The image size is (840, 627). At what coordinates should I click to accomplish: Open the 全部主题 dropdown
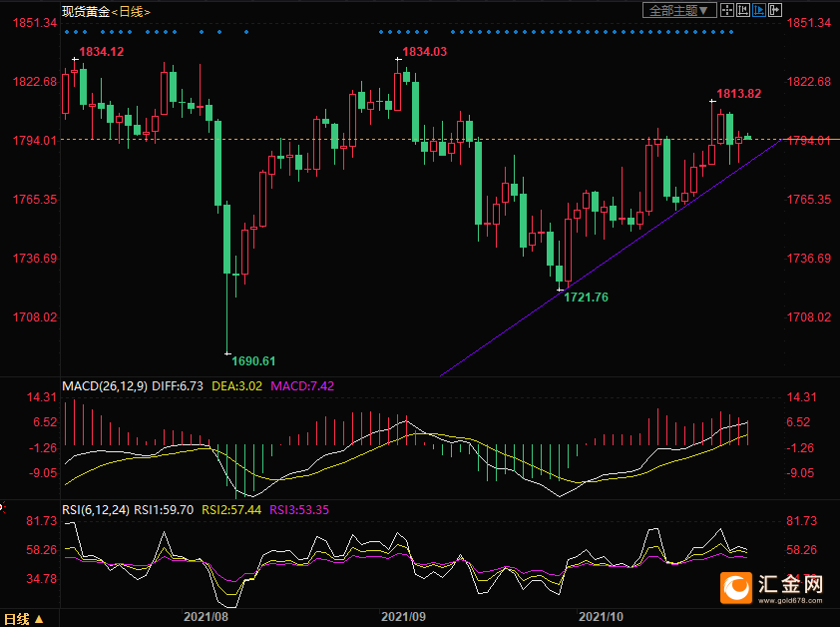pos(679,10)
